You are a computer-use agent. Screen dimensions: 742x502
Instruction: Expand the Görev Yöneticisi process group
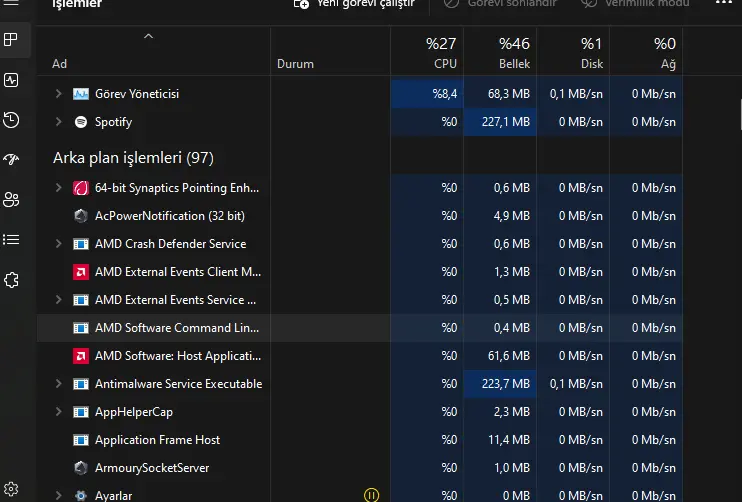point(58,94)
